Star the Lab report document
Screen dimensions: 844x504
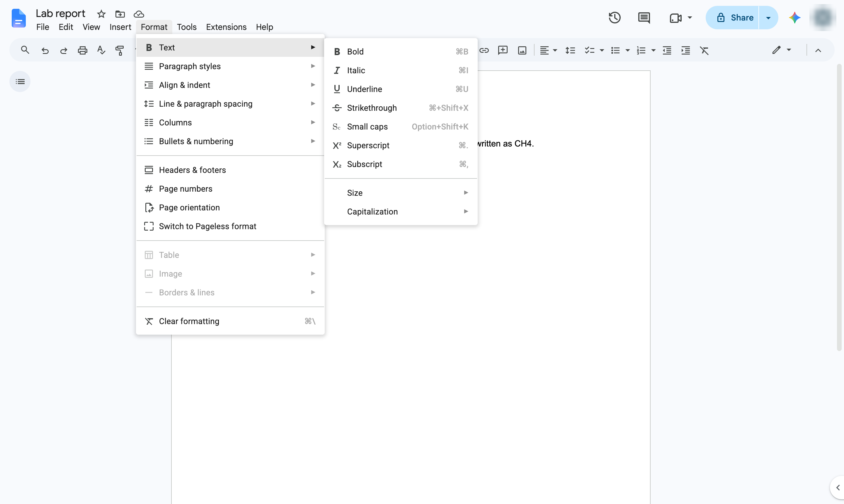101,14
